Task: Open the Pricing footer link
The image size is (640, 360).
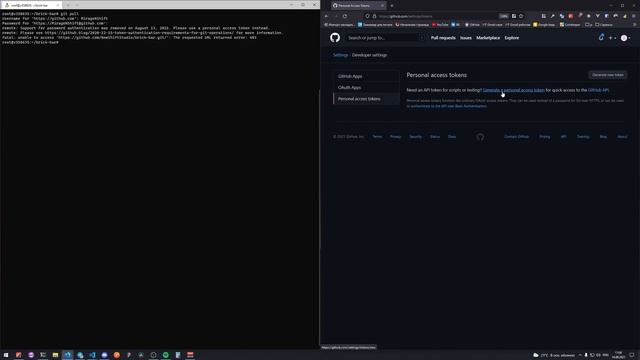Action: [544, 137]
